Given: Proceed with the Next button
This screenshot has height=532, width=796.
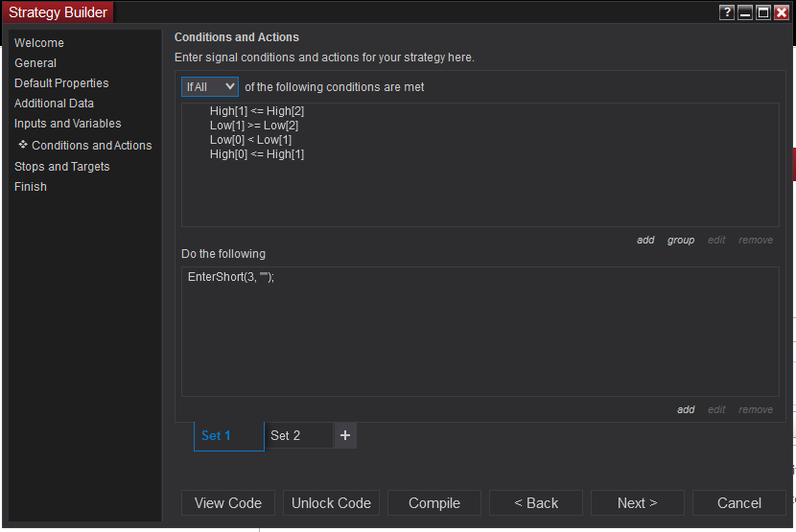Looking at the screenshot, I should coord(638,503).
